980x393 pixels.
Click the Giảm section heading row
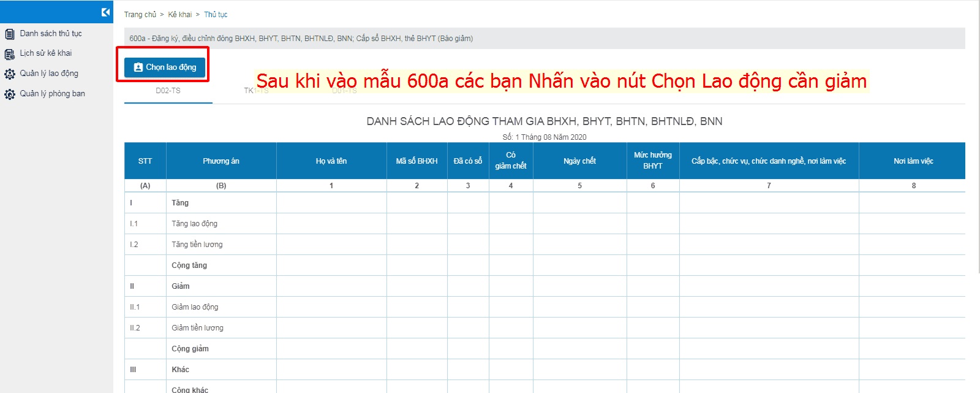tap(545, 286)
